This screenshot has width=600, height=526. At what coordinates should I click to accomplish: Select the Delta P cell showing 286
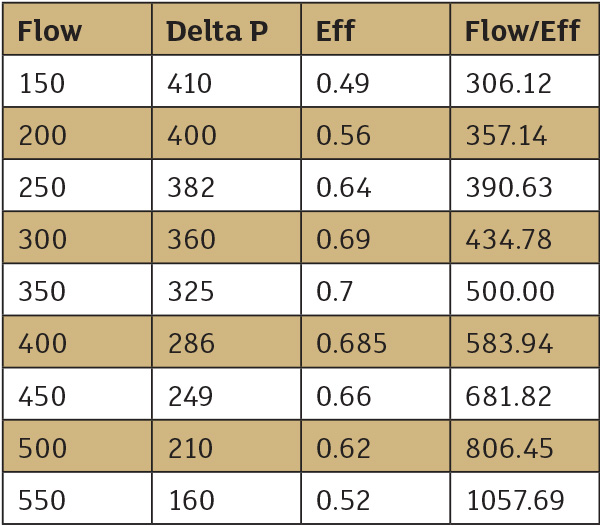(x=191, y=344)
